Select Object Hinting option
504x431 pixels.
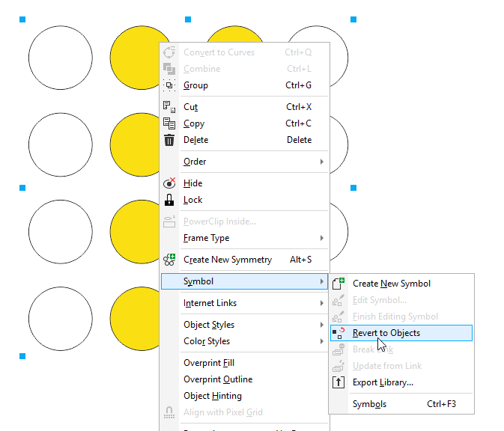click(x=213, y=396)
